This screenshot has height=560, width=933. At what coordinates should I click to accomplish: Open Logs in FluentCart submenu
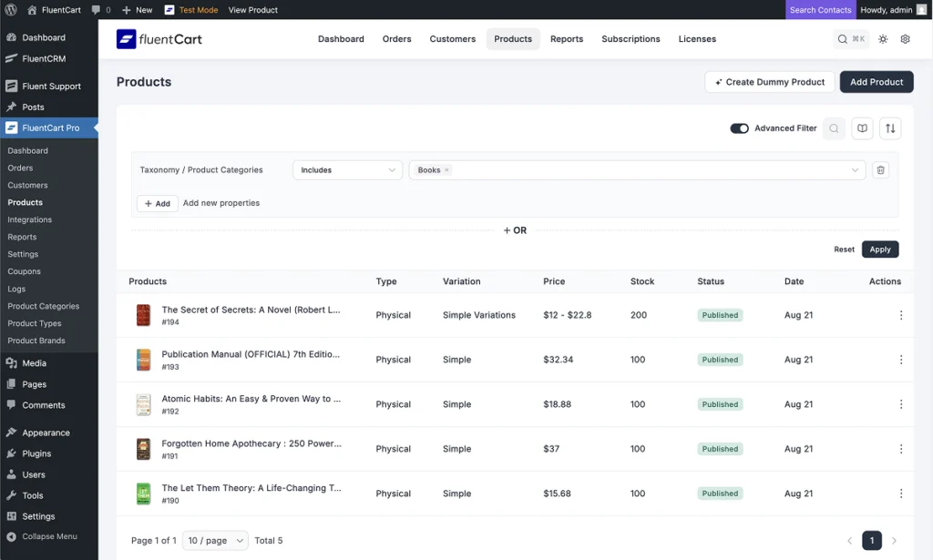coord(16,289)
